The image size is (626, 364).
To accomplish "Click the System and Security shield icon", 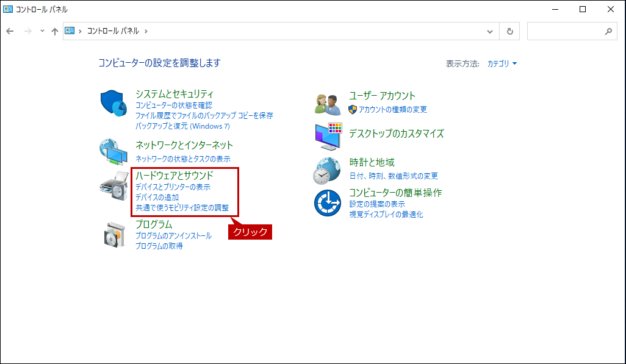I will (113, 102).
